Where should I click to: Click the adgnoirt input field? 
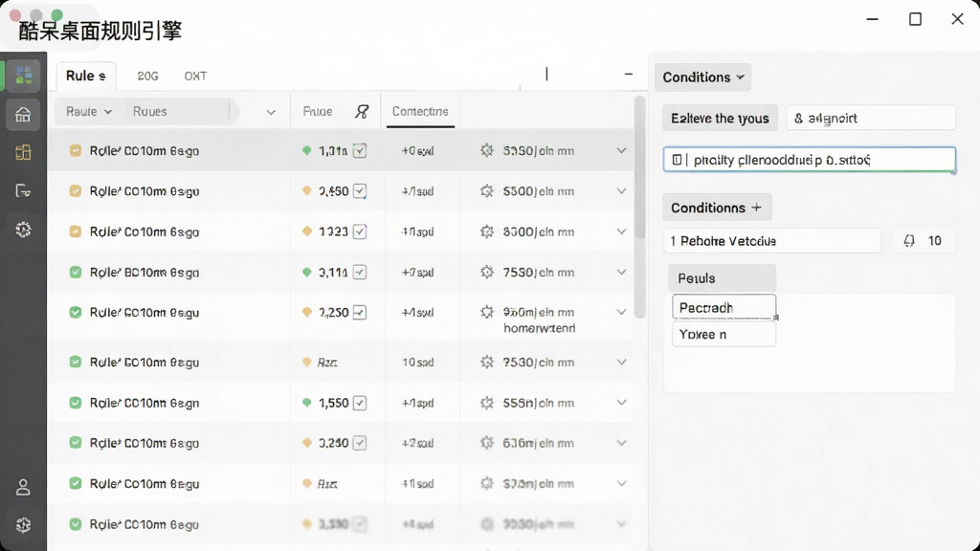871,118
